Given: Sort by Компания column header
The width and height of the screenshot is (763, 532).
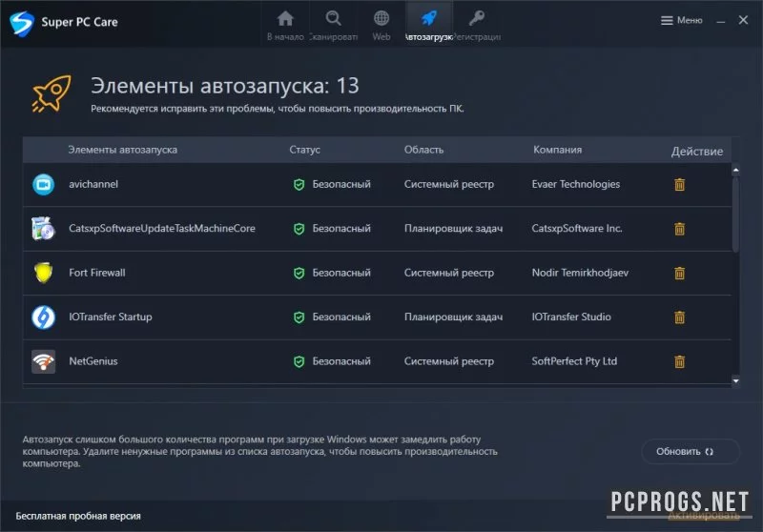Looking at the screenshot, I should coord(557,150).
